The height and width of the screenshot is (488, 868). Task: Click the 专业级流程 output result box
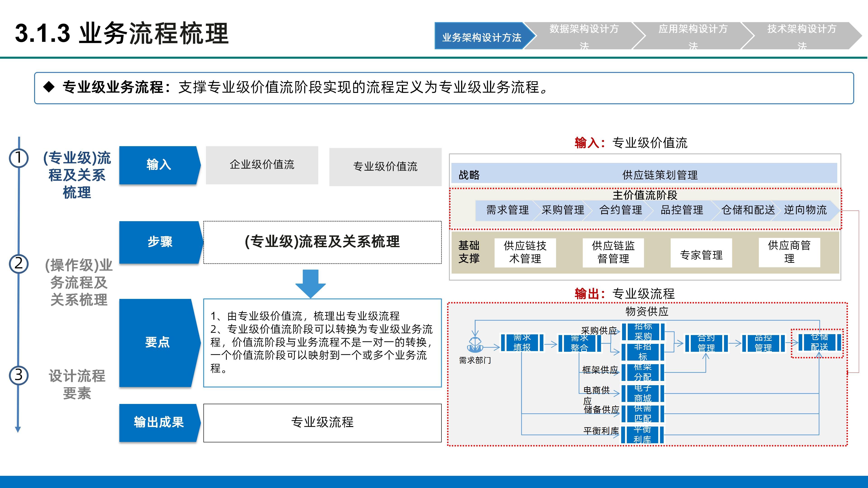tap(323, 423)
